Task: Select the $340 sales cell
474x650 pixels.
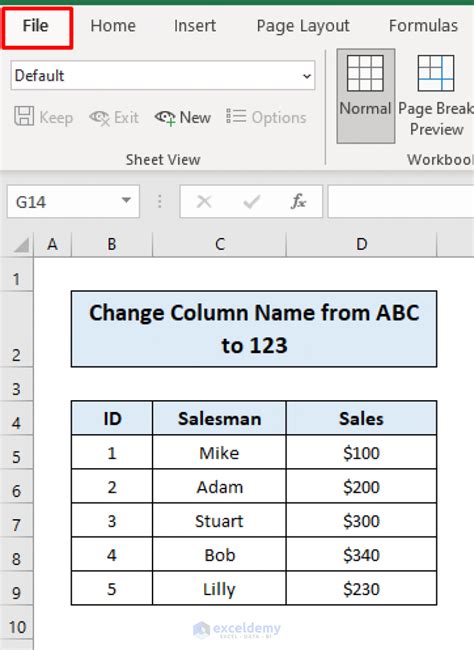Action: tap(361, 554)
